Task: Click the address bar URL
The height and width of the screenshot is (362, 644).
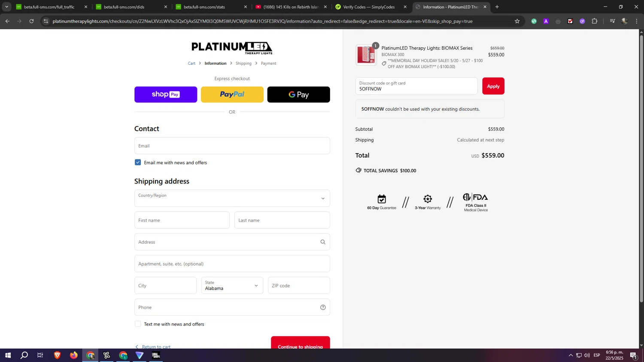Action: 262,21
